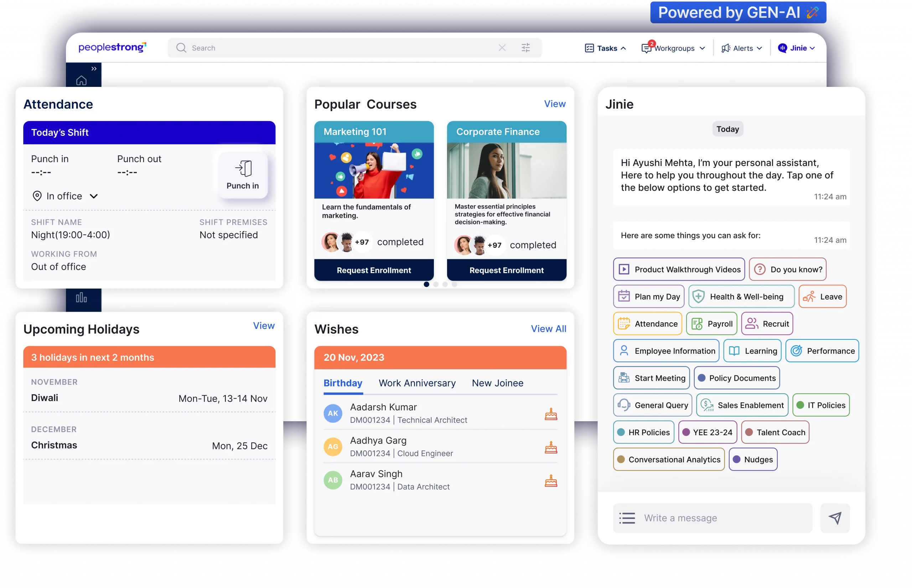Switch to the New Joinee tab in Wishes
Screen dimensions: 912x588
(498, 383)
